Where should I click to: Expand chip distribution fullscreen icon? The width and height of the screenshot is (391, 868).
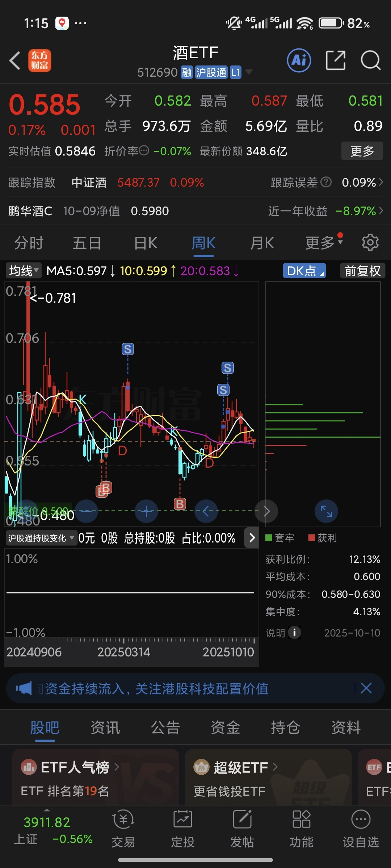(x=326, y=511)
